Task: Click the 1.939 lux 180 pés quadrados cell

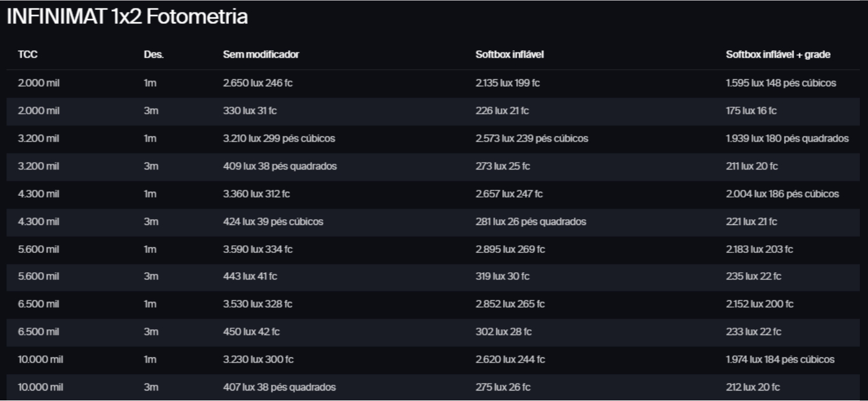Action: point(786,139)
